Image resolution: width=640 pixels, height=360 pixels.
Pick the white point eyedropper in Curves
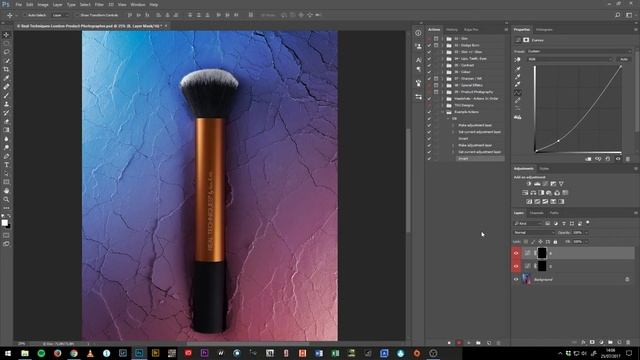tap(518, 84)
